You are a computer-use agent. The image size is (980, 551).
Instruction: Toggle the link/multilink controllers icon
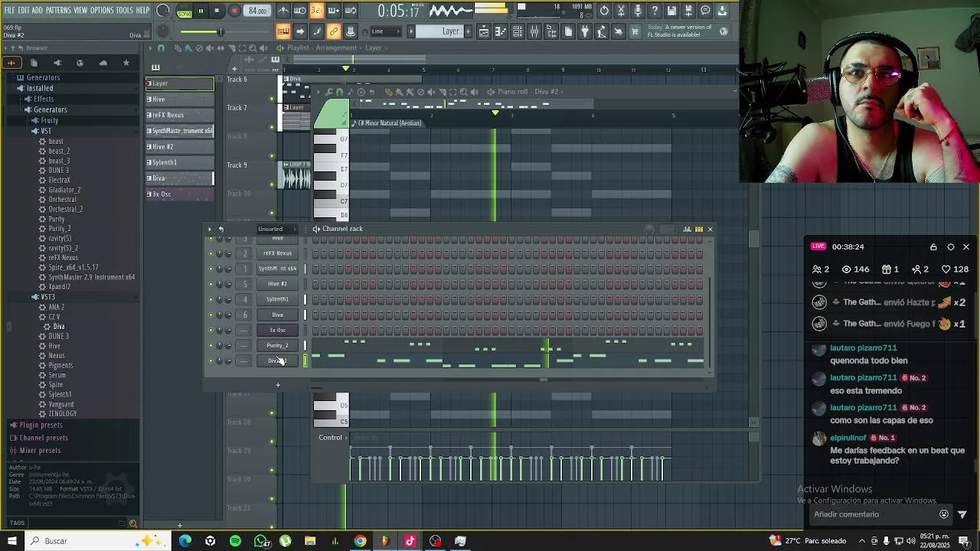(x=334, y=31)
